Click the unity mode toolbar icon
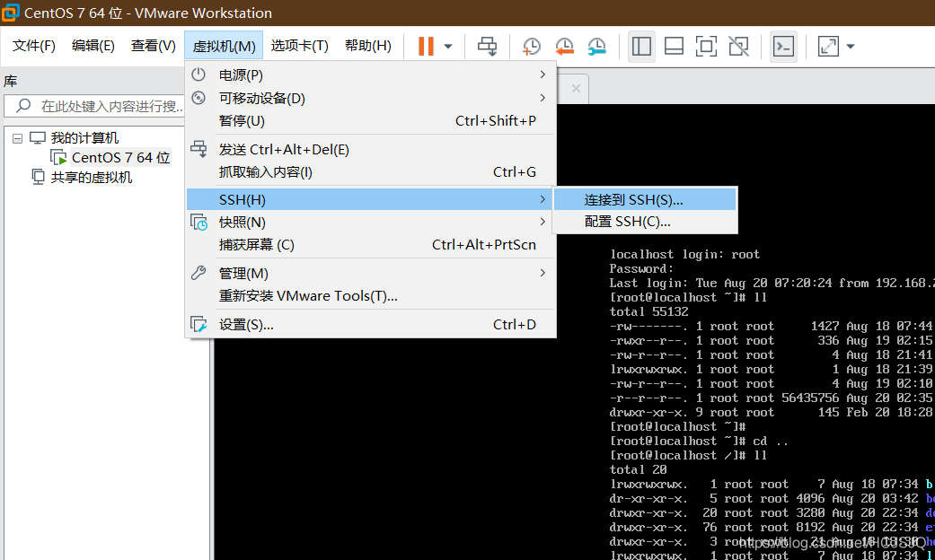 click(x=739, y=46)
